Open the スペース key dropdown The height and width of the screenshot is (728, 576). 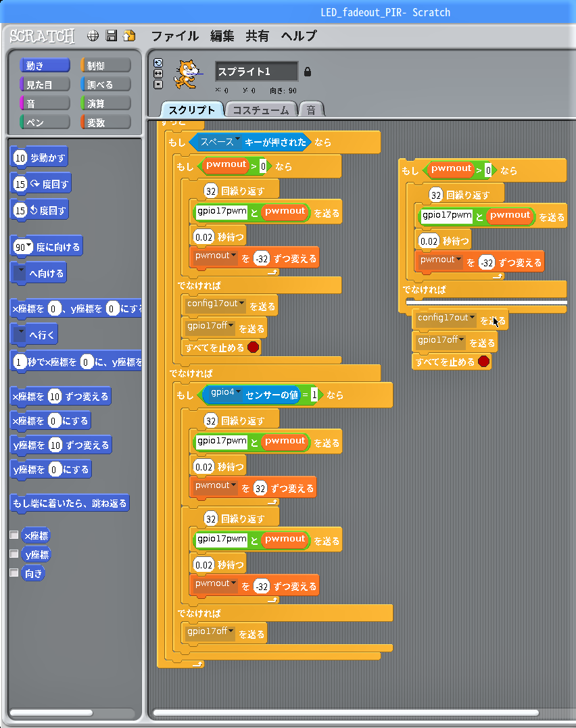click(238, 139)
